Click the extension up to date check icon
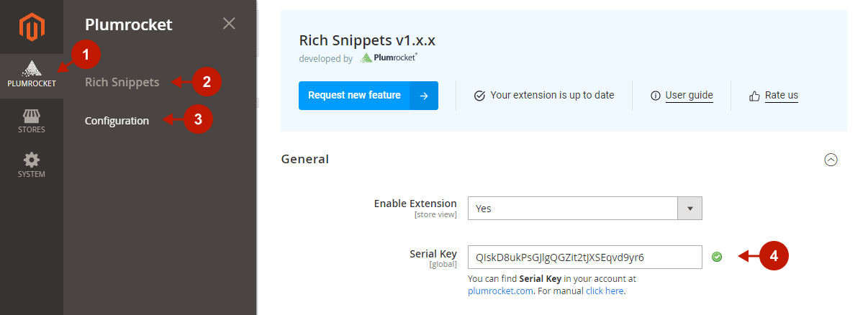This screenshot has height=315, width=868. coord(479,96)
